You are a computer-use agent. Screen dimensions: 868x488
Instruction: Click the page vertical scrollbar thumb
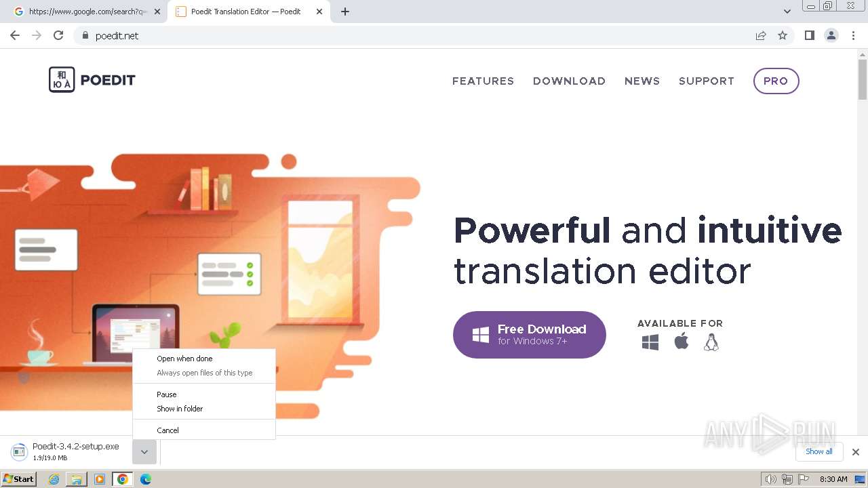(x=863, y=80)
